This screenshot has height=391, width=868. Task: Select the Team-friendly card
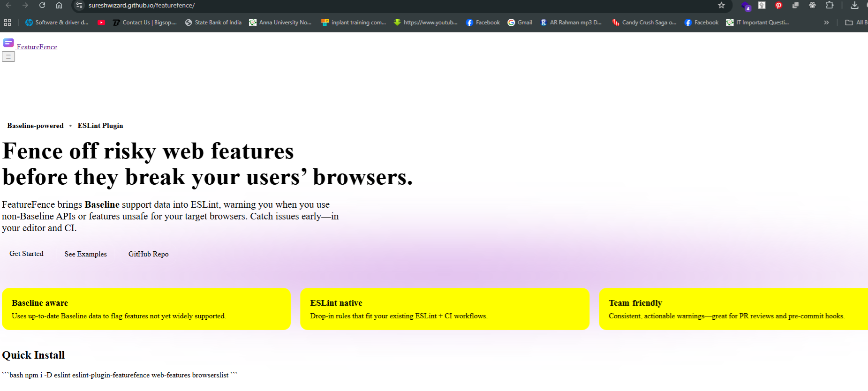[x=733, y=309]
